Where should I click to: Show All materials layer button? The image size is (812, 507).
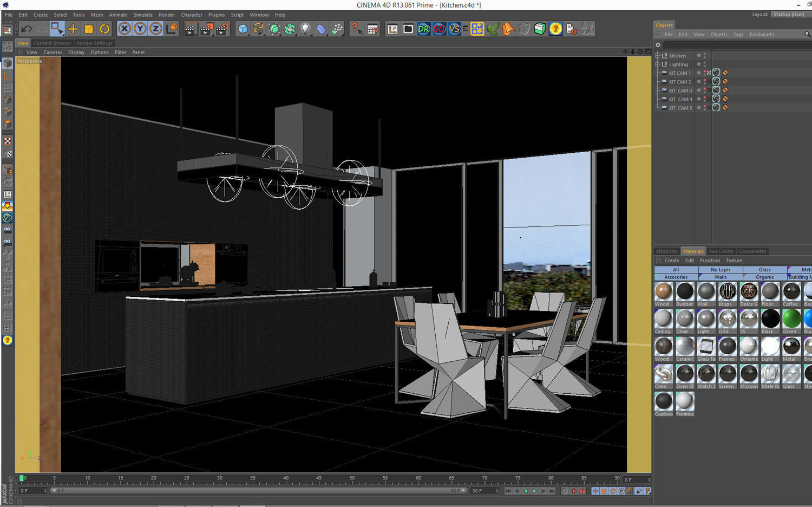[x=676, y=270]
